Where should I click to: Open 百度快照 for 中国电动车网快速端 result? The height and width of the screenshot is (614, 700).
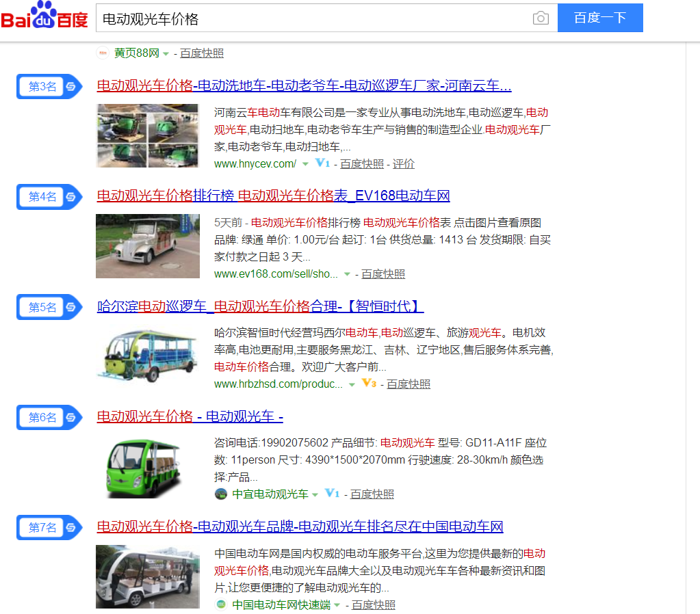pos(374,605)
